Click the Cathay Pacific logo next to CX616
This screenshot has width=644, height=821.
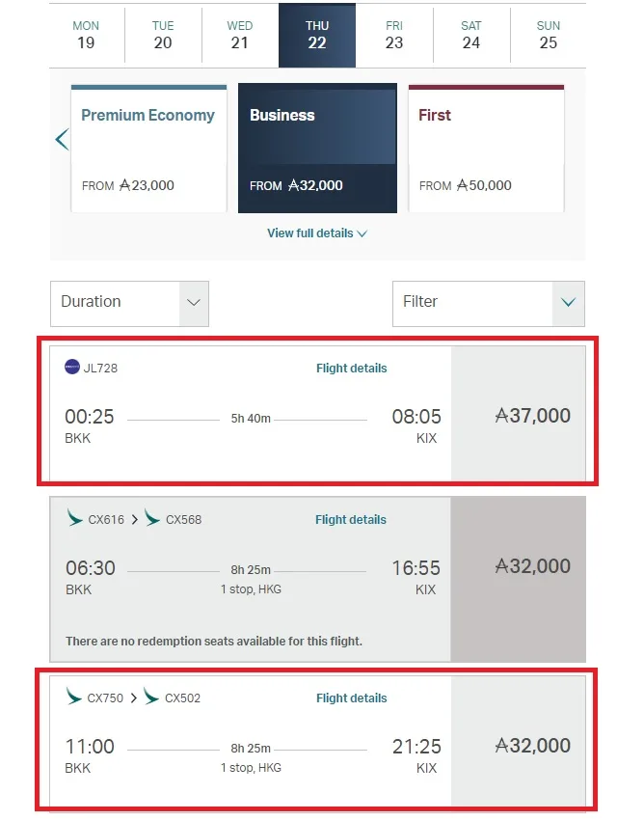click(x=75, y=518)
